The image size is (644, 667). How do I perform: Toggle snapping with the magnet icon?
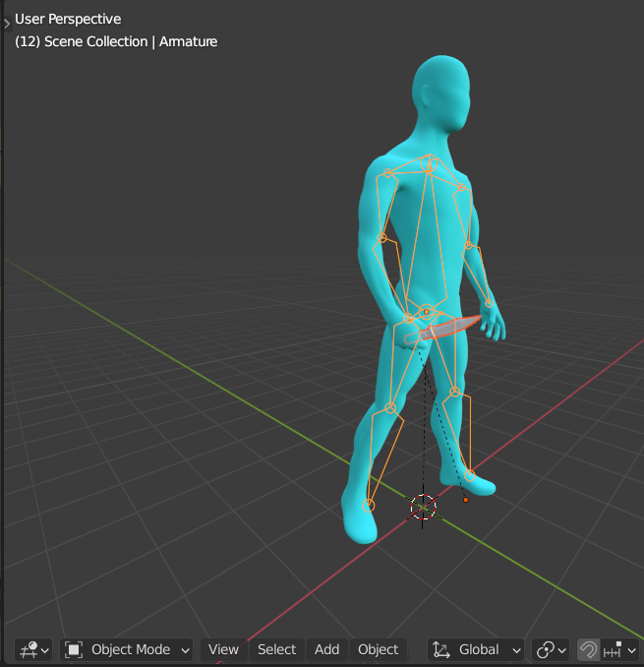(x=588, y=649)
